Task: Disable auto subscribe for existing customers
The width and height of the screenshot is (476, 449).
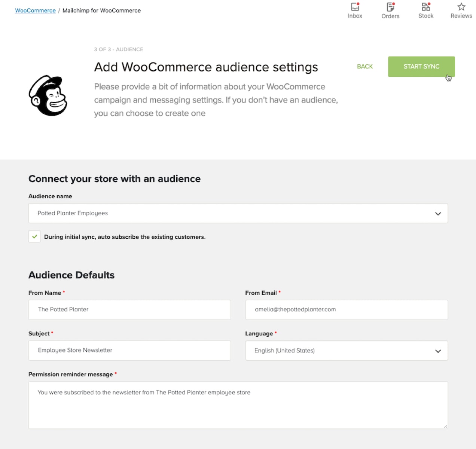Action: pos(34,236)
